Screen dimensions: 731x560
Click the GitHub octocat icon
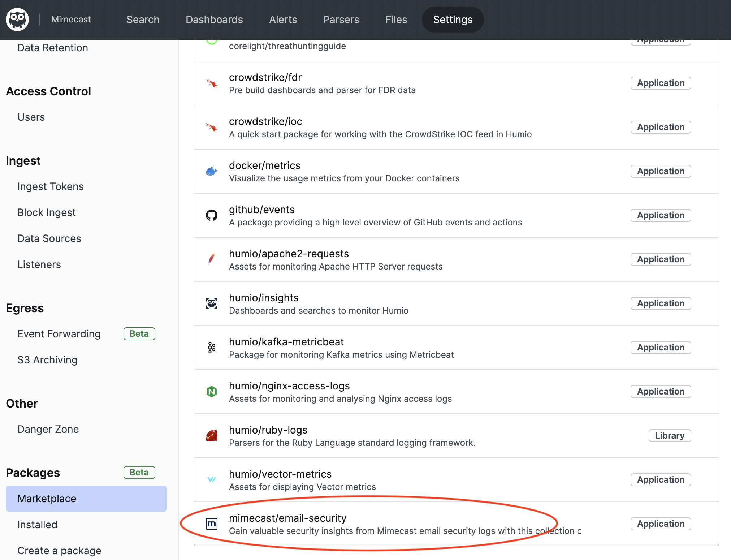coord(212,215)
